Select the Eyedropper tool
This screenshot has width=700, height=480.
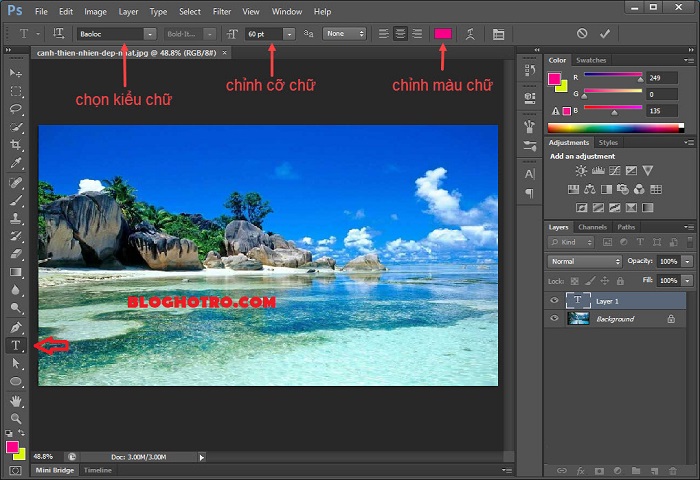[16, 163]
